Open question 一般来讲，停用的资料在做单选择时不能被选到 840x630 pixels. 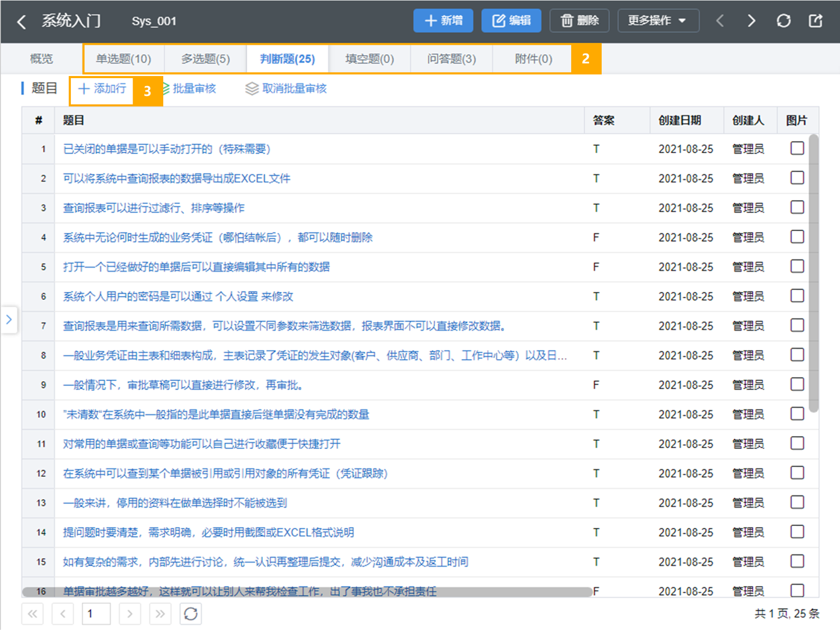(175, 503)
